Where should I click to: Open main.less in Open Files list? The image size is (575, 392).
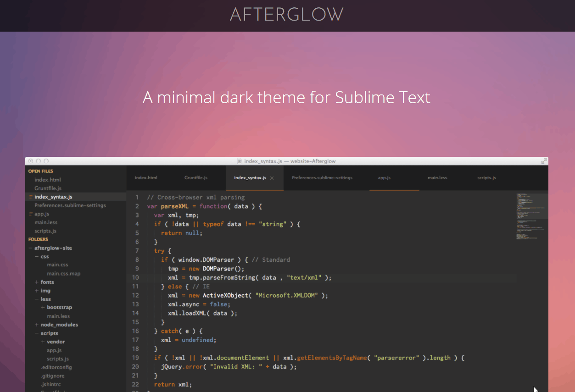pyautogui.click(x=46, y=222)
